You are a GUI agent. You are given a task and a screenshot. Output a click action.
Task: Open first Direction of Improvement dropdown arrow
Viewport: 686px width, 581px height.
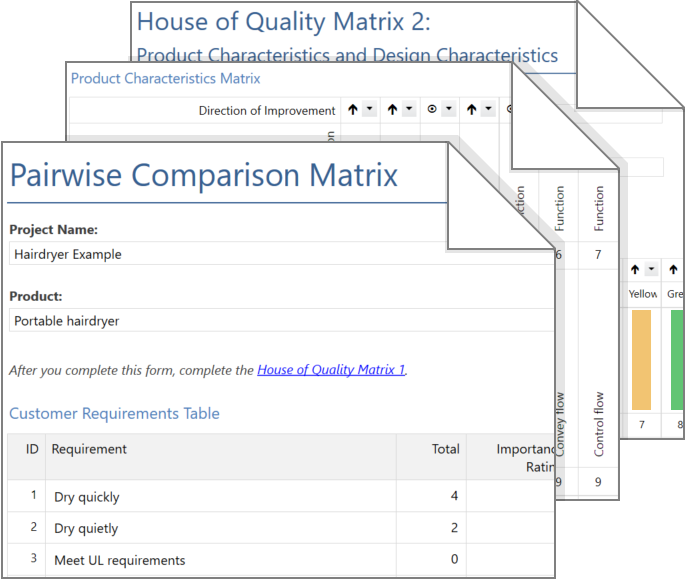(x=370, y=109)
